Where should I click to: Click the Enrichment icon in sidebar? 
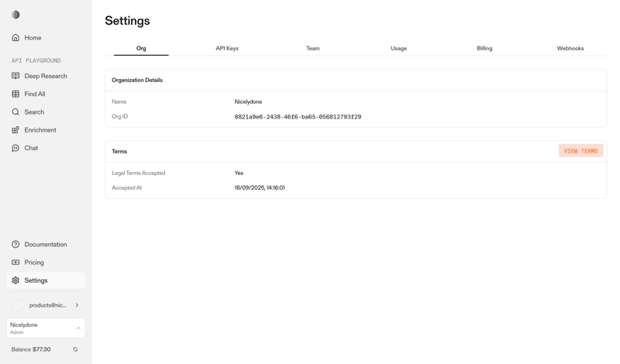pyautogui.click(x=15, y=130)
